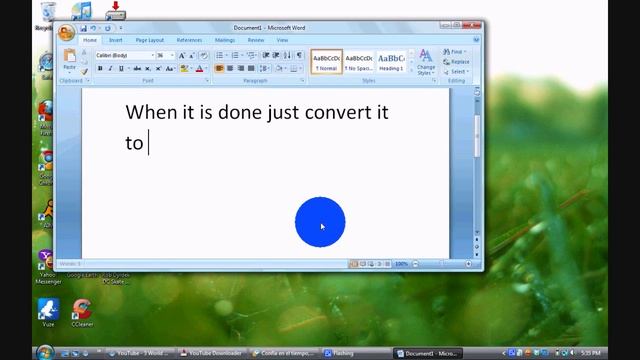Apply bullet list formatting
The image size is (640, 360).
click(220, 56)
